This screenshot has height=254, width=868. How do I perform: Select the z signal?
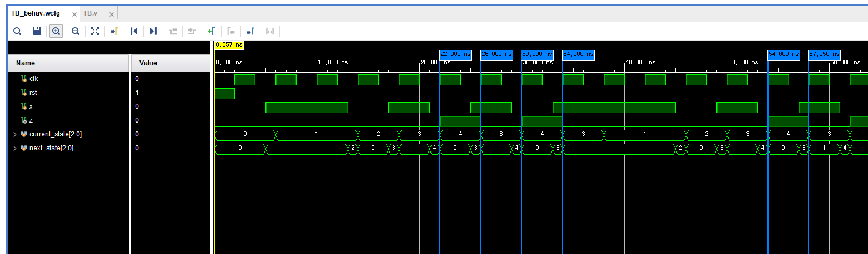tap(31, 120)
